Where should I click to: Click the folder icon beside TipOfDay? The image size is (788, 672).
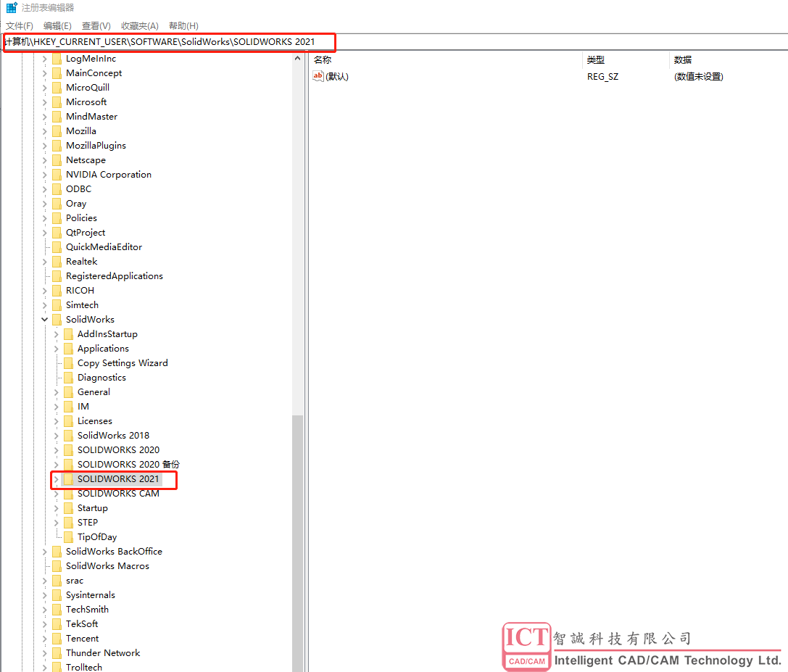(x=68, y=537)
